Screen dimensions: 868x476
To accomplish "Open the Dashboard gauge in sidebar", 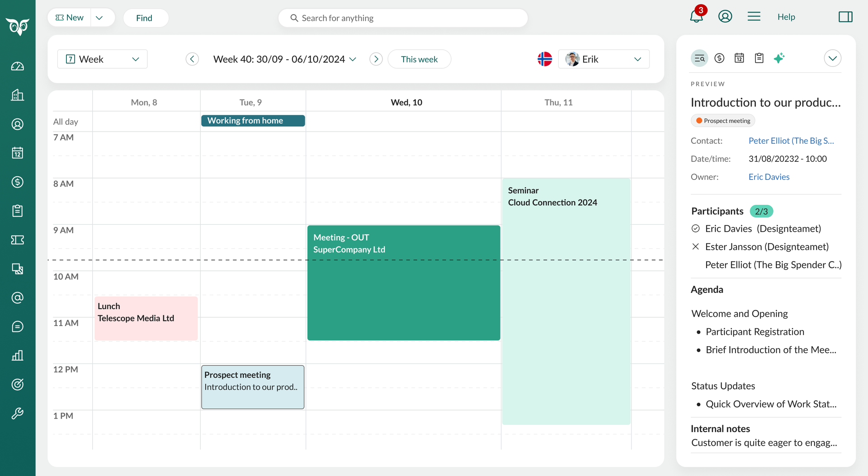I will 18,66.
